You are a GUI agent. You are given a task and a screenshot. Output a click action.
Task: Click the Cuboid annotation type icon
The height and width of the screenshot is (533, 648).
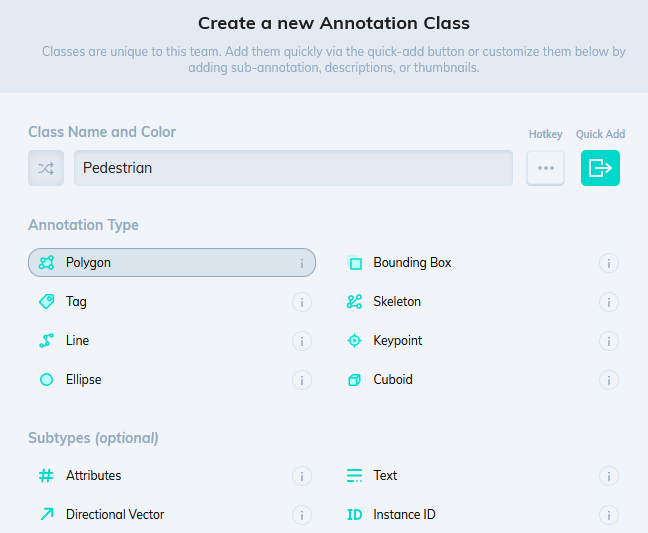click(354, 380)
